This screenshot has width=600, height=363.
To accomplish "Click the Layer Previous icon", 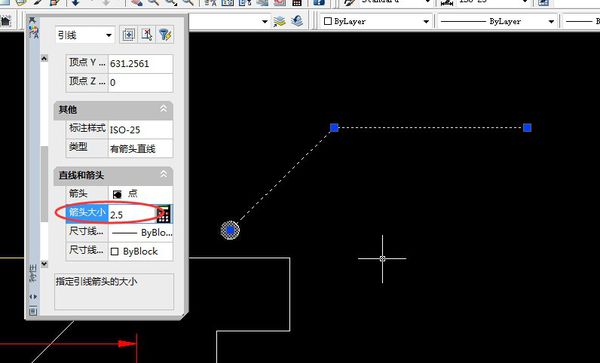I will [297, 21].
